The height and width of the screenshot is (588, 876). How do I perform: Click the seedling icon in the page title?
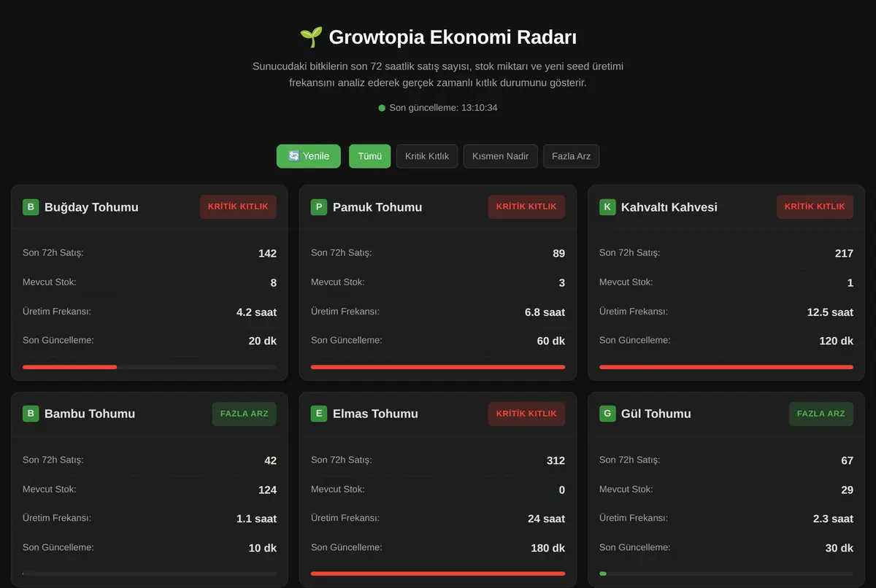(x=311, y=37)
